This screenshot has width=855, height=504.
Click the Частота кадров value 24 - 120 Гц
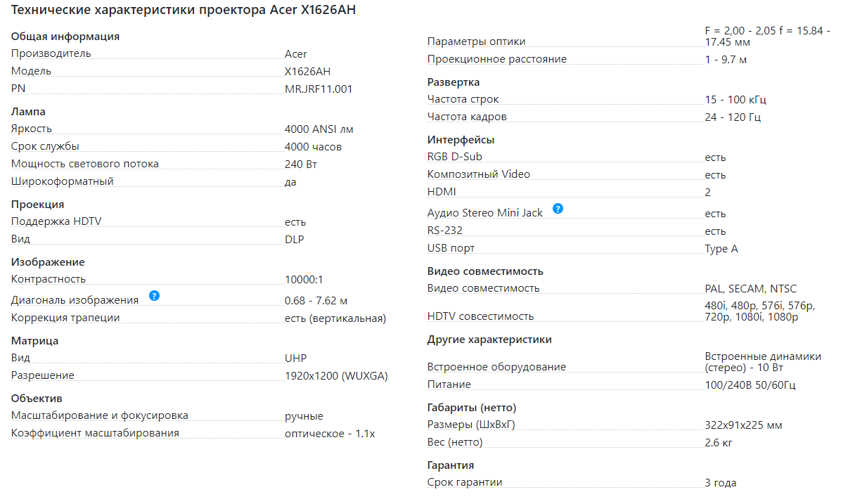pyautogui.click(x=733, y=117)
